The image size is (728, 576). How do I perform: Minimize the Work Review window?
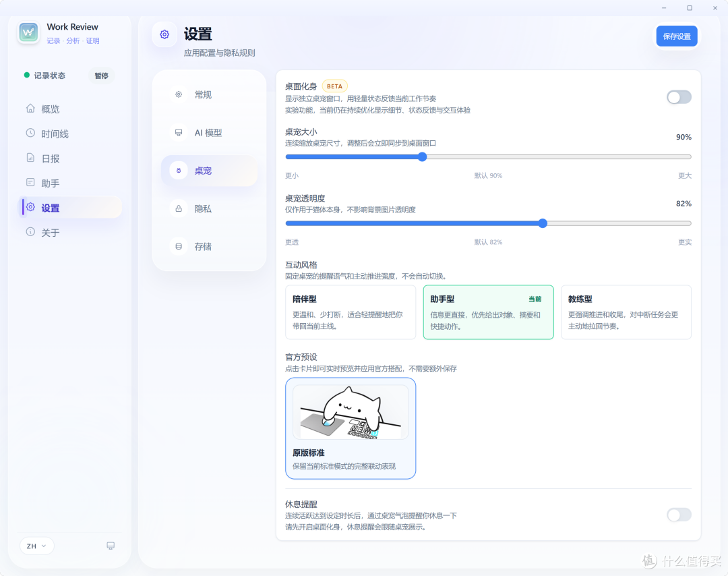click(x=664, y=8)
